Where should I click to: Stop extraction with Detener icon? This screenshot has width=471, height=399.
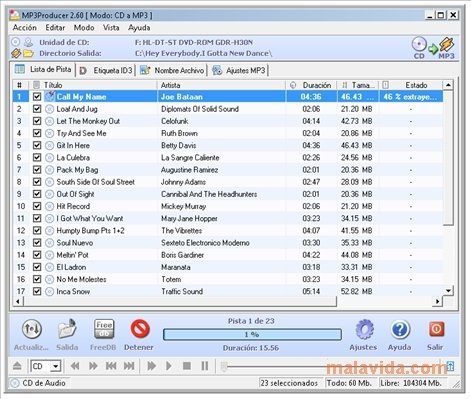click(x=140, y=329)
